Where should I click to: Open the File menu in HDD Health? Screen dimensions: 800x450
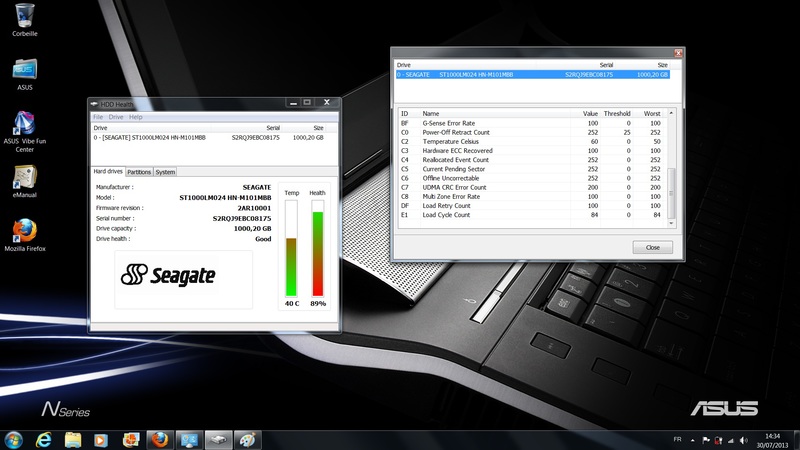[x=98, y=117]
